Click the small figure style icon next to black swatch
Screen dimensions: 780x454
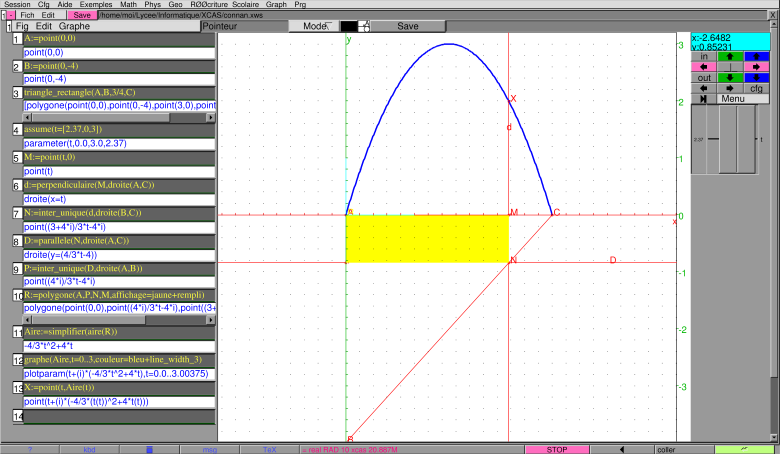364,26
